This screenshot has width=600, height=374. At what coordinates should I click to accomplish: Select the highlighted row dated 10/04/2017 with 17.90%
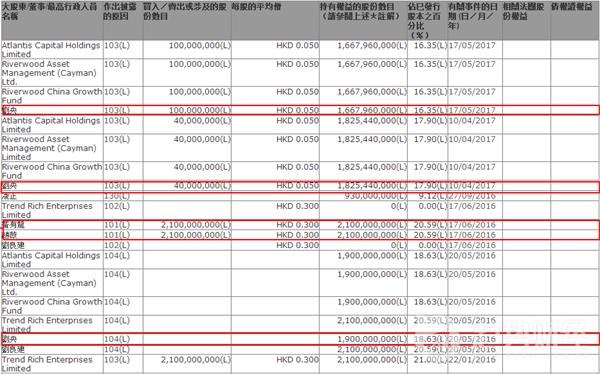300,187
